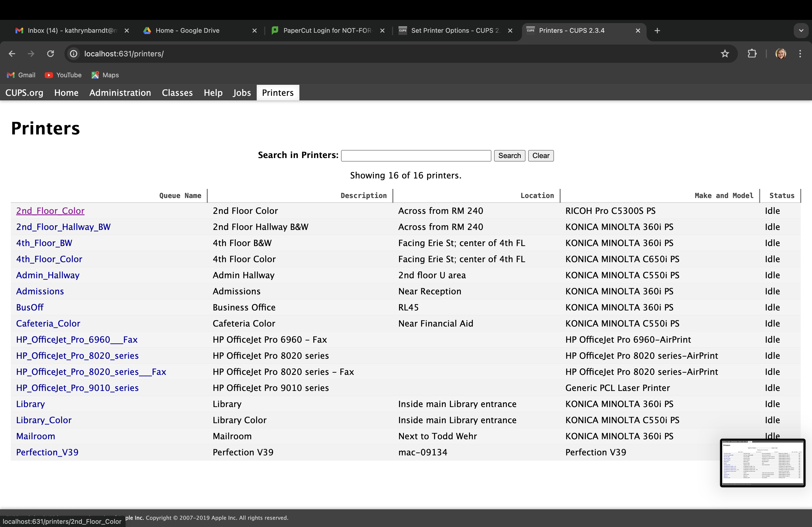Open the HP_OfficeJet_Pro_6960___Fax link
Image resolution: width=812 pixels, height=527 pixels.
click(x=77, y=339)
